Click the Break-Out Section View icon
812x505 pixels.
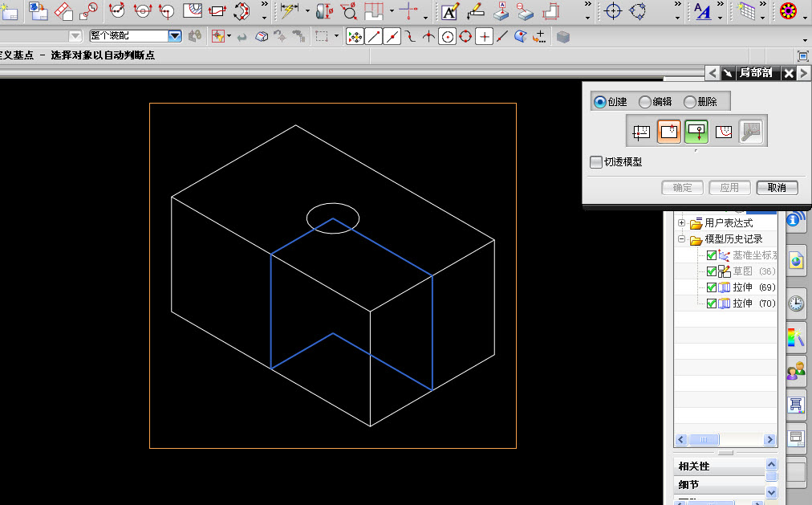(192, 11)
